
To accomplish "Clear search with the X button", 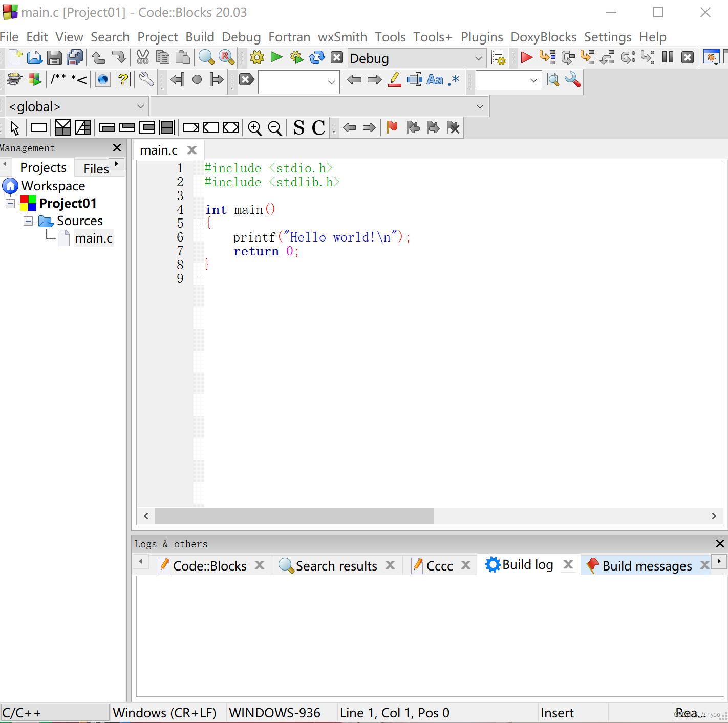I will pyautogui.click(x=246, y=79).
